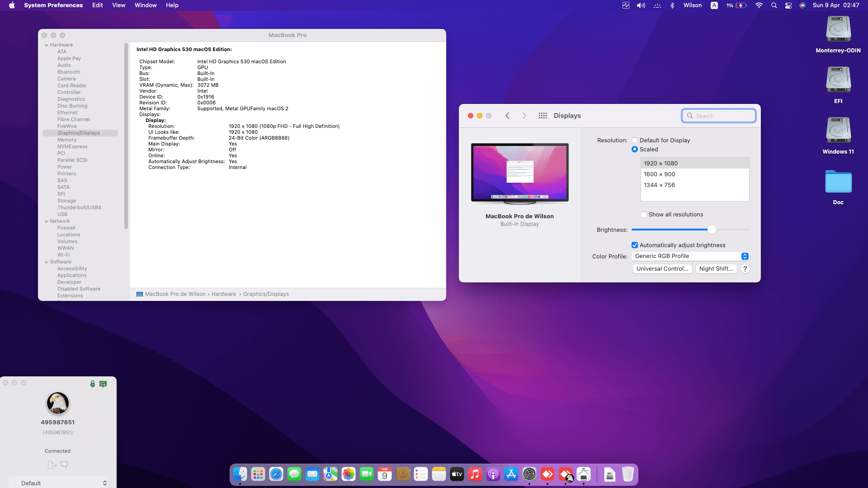Launch Music from the Dock

475,474
